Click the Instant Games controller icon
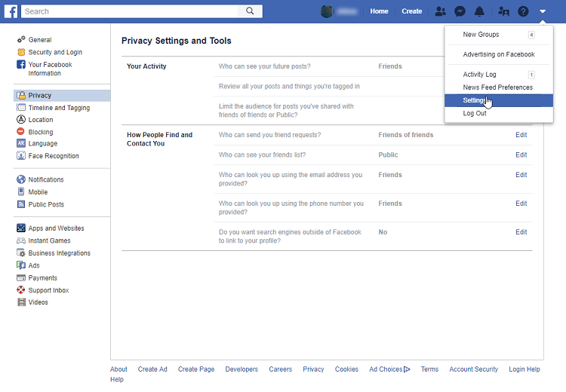The width and height of the screenshot is (566, 392). [21, 240]
